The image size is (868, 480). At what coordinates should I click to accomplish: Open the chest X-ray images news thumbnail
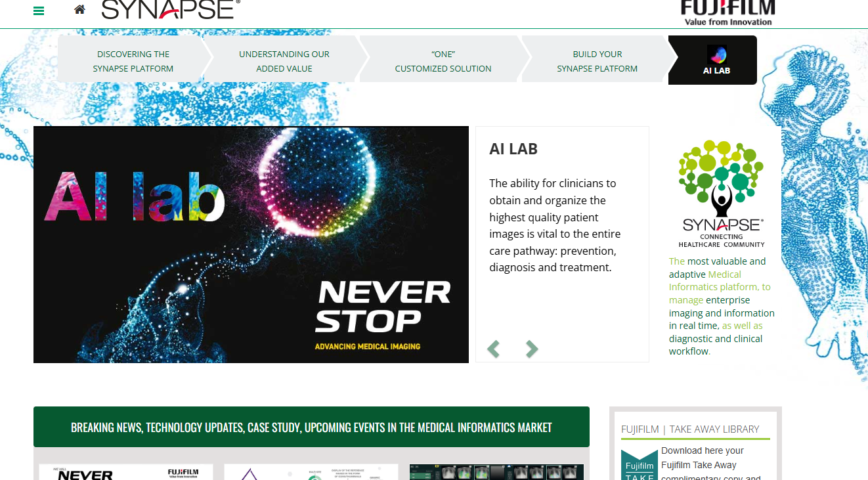click(x=496, y=472)
